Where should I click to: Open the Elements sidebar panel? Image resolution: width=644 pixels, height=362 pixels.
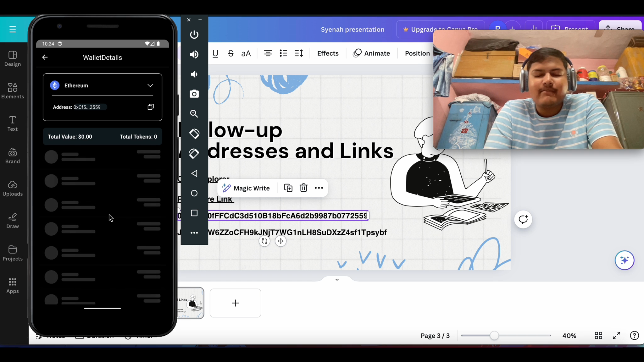point(13,91)
